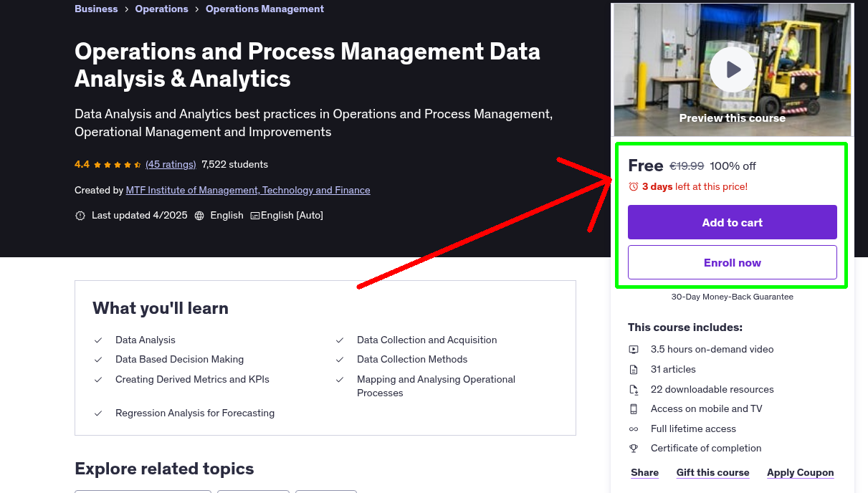This screenshot has height=493, width=868.
Task: Click the 4.4 rating number
Action: [x=82, y=164]
